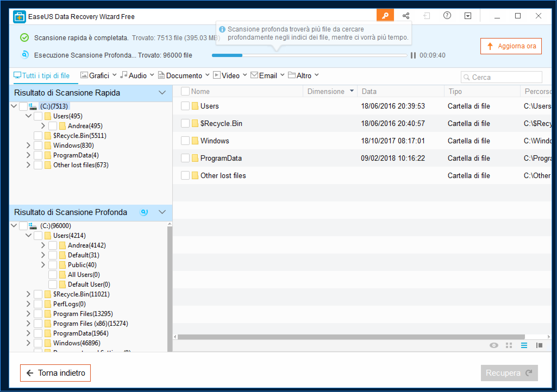Click the deep scan spinner icon in panel header

click(x=144, y=212)
